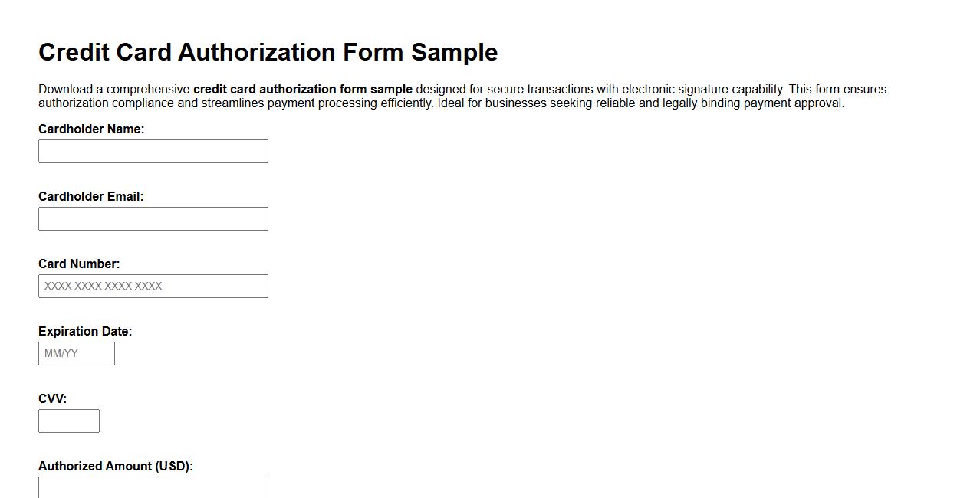Click the Cardholder Email label
Image resolution: width=980 pixels, height=498 pixels.
tap(91, 196)
